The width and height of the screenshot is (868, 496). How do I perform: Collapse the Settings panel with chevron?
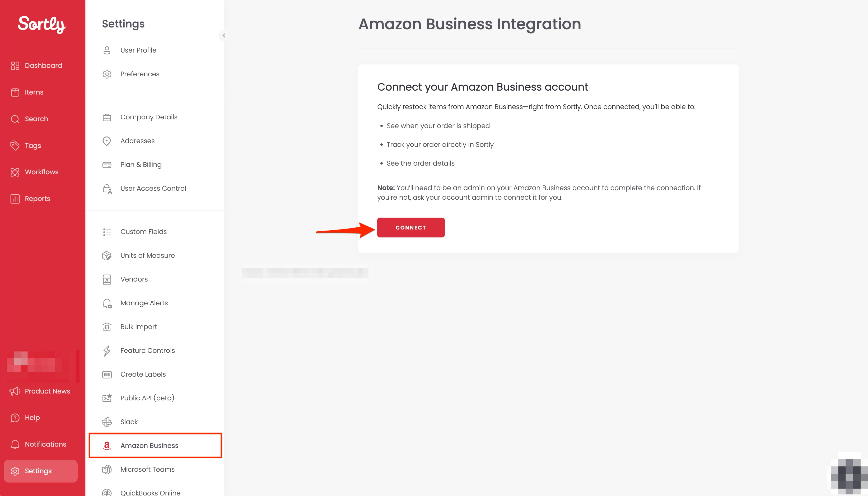click(223, 35)
